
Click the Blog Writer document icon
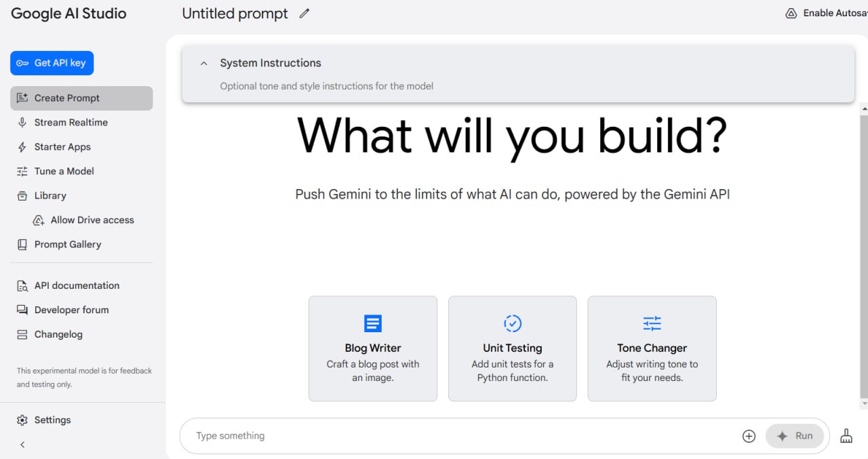(373, 323)
